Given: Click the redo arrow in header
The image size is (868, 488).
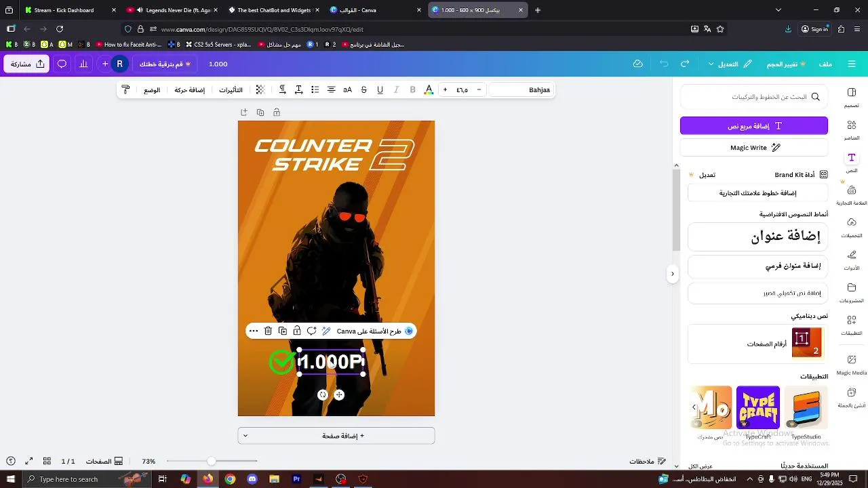Looking at the screenshot, I should click(x=685, y=64).
